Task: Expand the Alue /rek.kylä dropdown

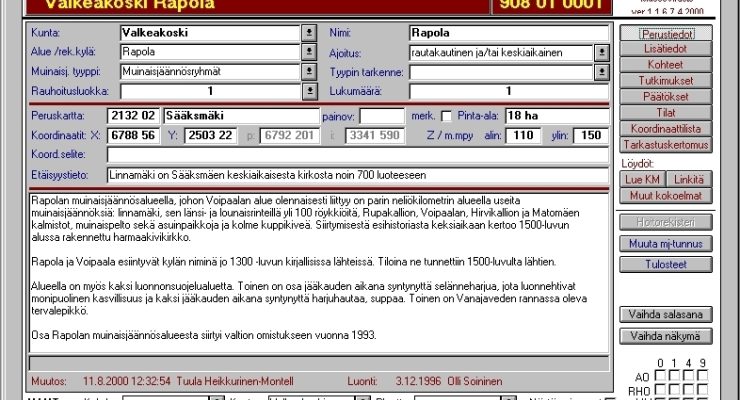Action: coord(309,51)
